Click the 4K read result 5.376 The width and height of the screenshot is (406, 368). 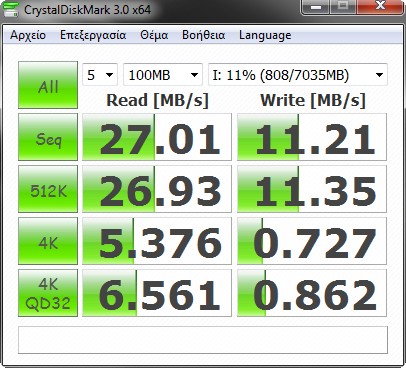point(157,241)
